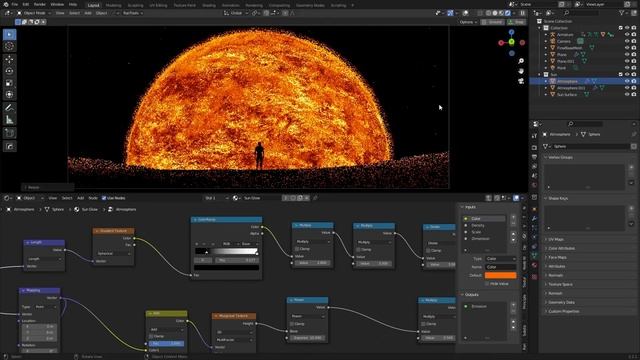
Task: Adjust the Exponent value field on Power node
Action: click(308, 338)
